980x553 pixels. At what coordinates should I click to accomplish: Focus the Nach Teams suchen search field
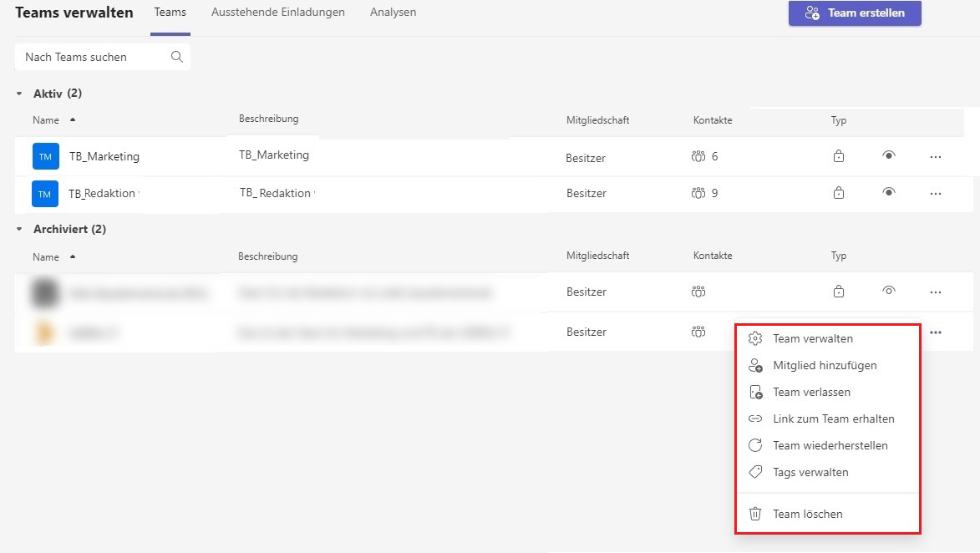click(92, 57)
